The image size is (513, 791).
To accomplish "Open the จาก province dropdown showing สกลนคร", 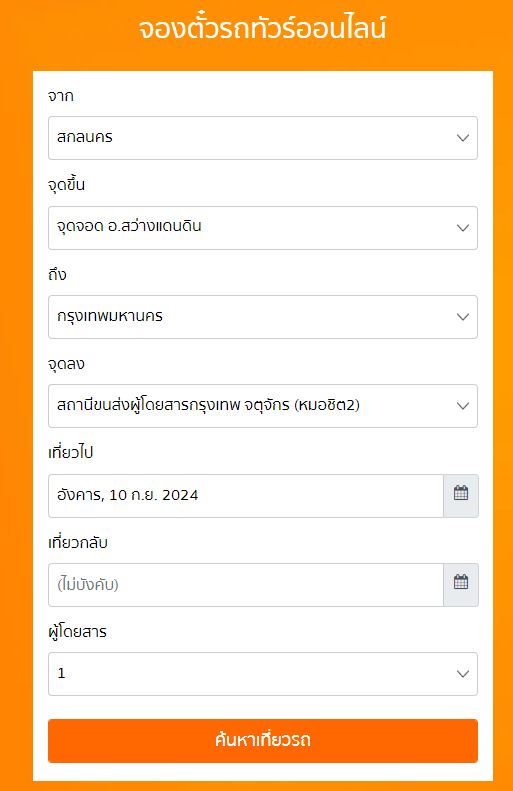I will [x=263, y=138].
